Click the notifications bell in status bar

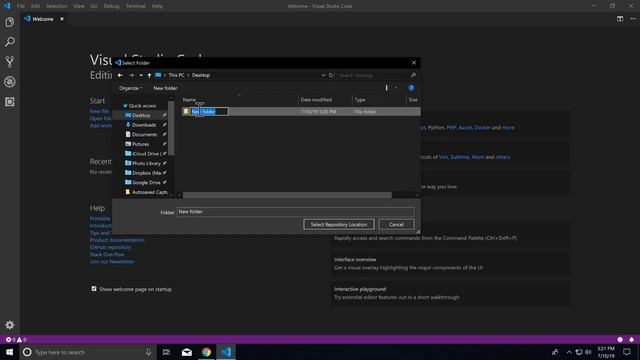point(631,339)
